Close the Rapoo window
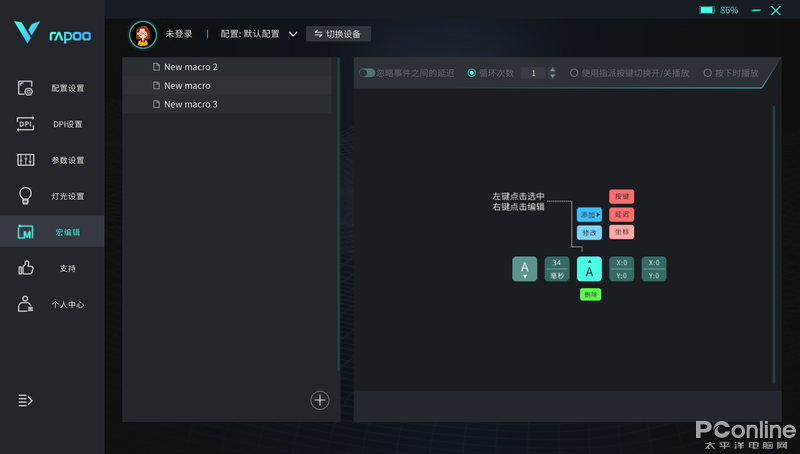800x454 pixels. point(776,10)
